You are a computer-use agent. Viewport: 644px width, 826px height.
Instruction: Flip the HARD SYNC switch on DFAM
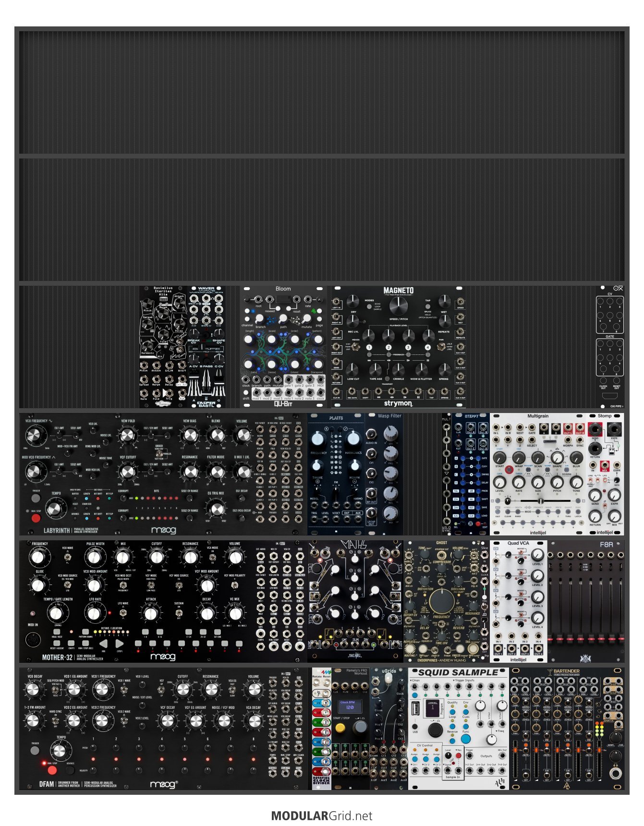point(56,720)
